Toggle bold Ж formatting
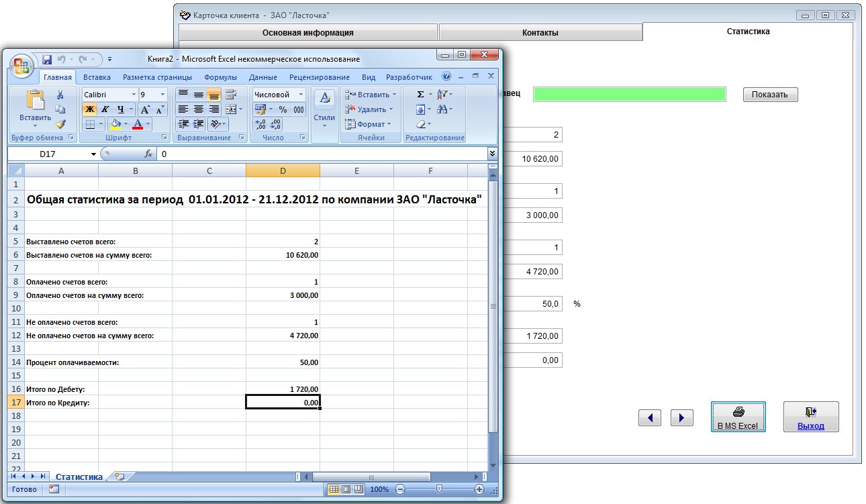 pyautogui.click(x=90, y=109)
